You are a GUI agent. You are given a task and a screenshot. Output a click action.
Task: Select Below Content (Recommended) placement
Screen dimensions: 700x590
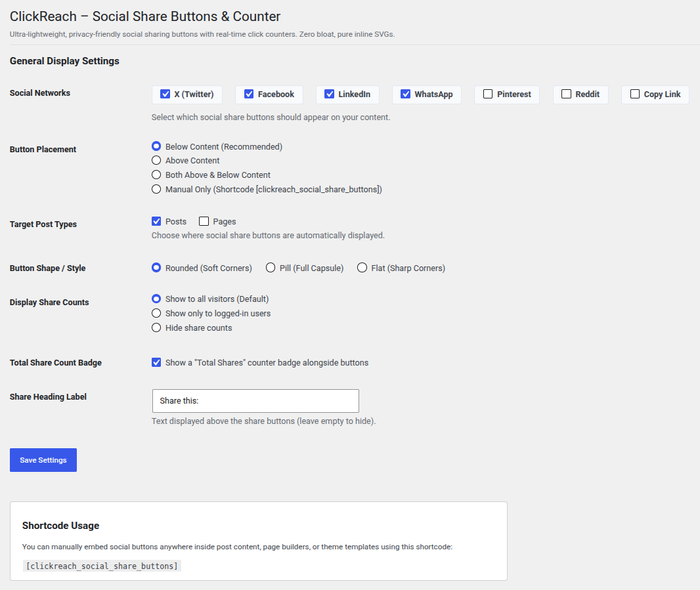[156, 146]
